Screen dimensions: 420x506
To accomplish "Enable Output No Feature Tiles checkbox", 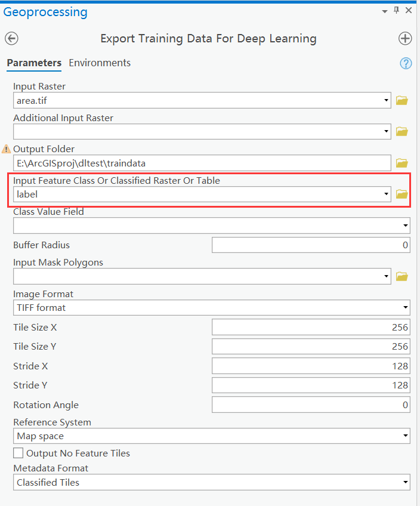I will (18, 453).
